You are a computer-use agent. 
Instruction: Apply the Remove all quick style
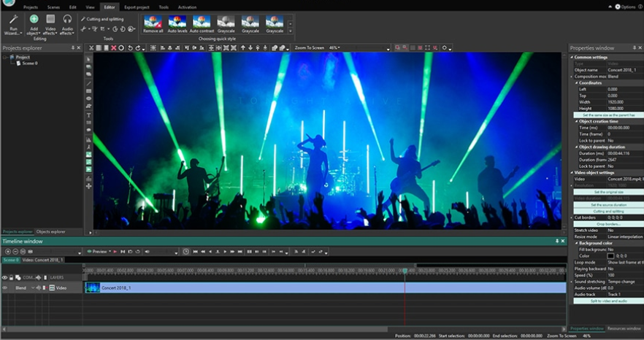(x=153, y=24)
